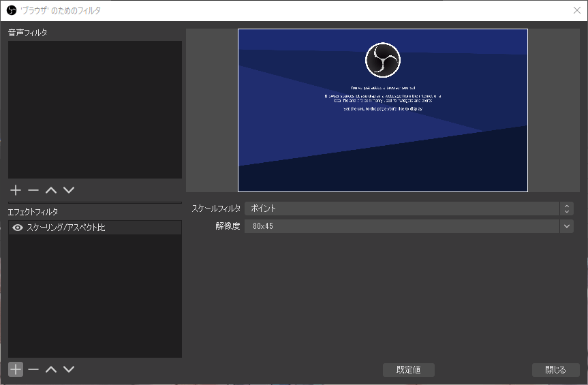Click the スケールフィルタ up/down spinner arrows
Screen dimensions: 588x385
click(x=567, y=209)
